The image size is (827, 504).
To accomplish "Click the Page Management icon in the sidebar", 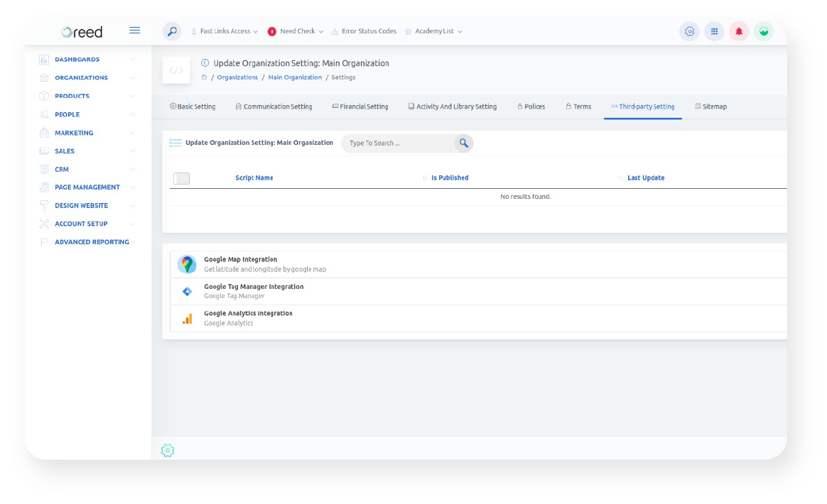I will click(x=44, y=187).
